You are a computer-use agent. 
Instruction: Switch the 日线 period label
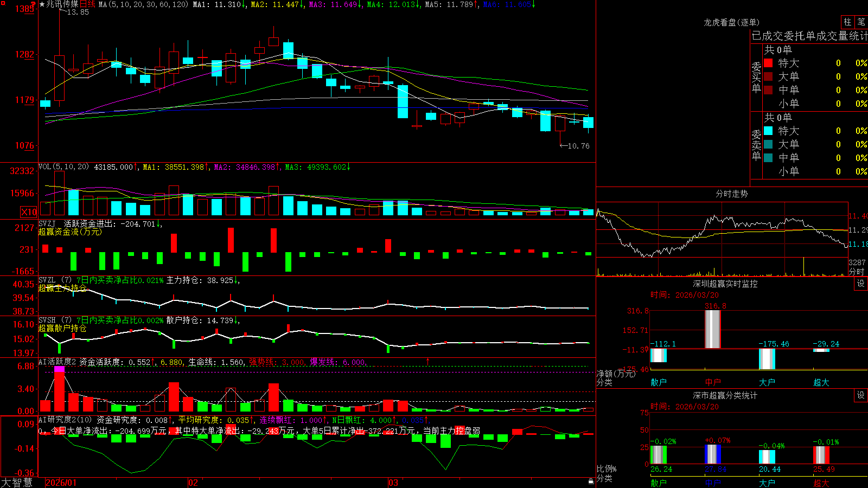(87, 4)
